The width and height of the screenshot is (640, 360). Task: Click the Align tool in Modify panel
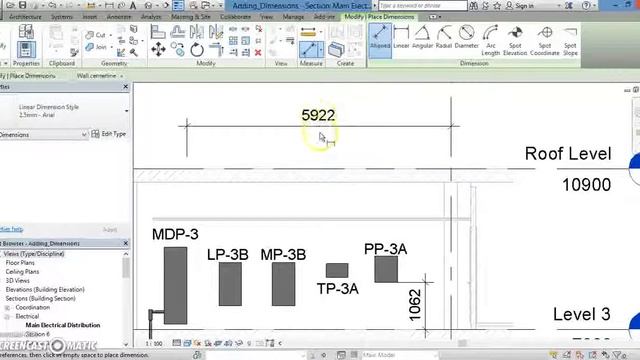[158, 32]
